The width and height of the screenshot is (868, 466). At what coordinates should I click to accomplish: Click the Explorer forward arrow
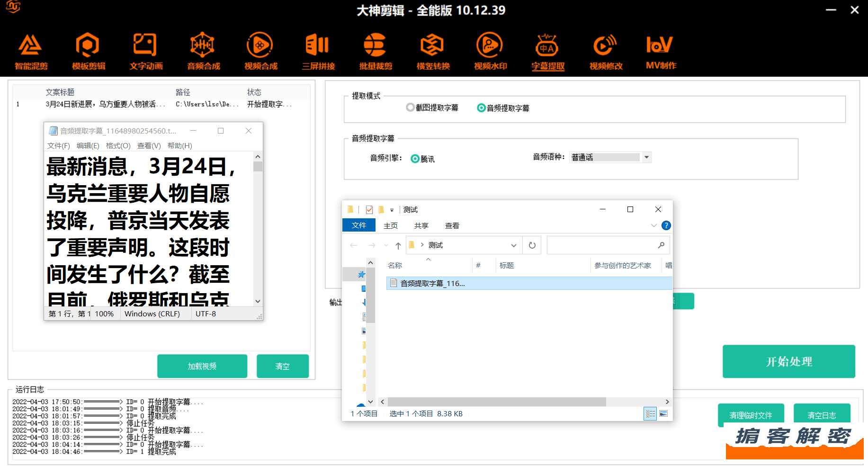coord(372,245)
